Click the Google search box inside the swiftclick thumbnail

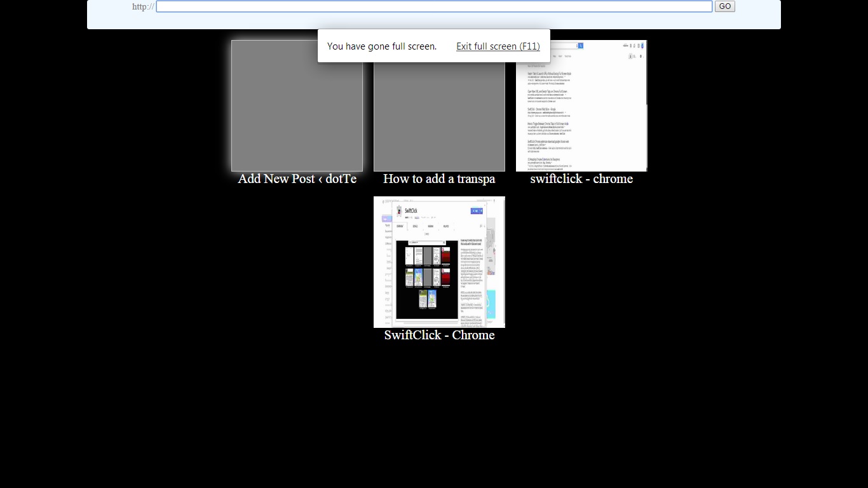[x=562, y=45]
